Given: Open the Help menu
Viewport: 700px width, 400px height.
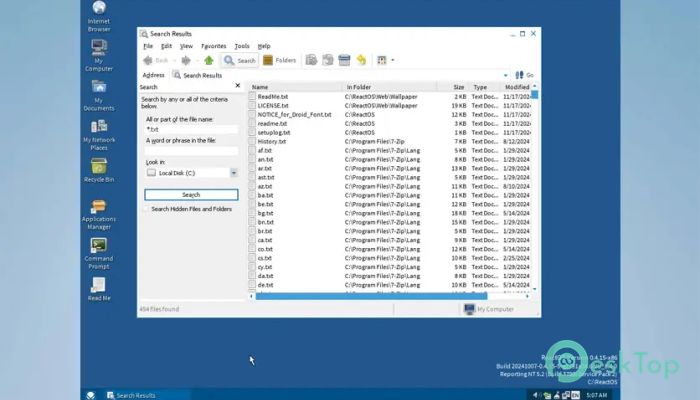Looking at the screenshot, I should (x=264, y=46).
